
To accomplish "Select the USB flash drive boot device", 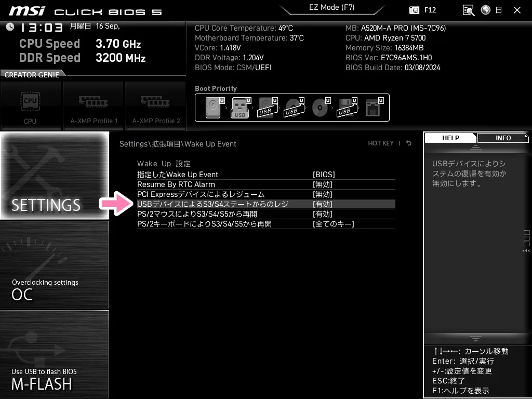I will (240, 108).
